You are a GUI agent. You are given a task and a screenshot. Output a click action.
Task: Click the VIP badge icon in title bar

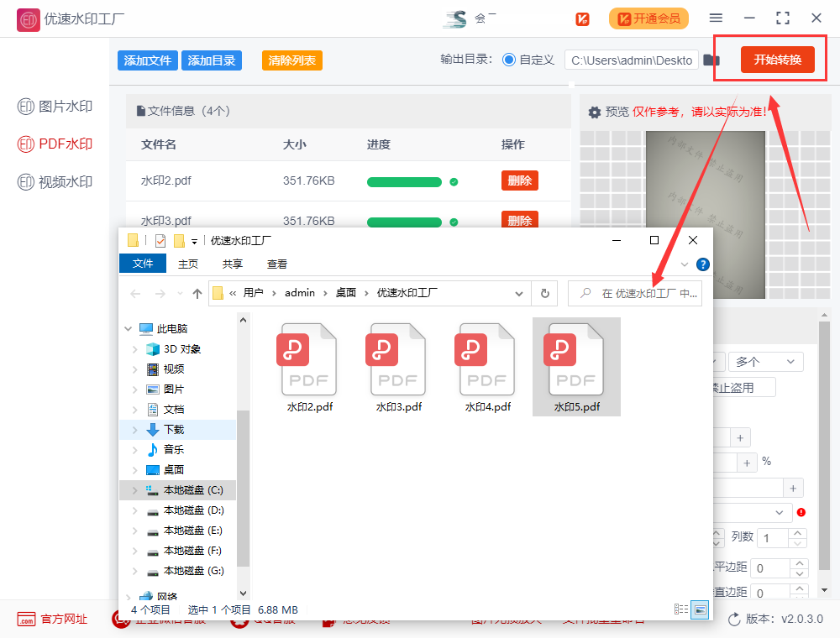[582, 19]
